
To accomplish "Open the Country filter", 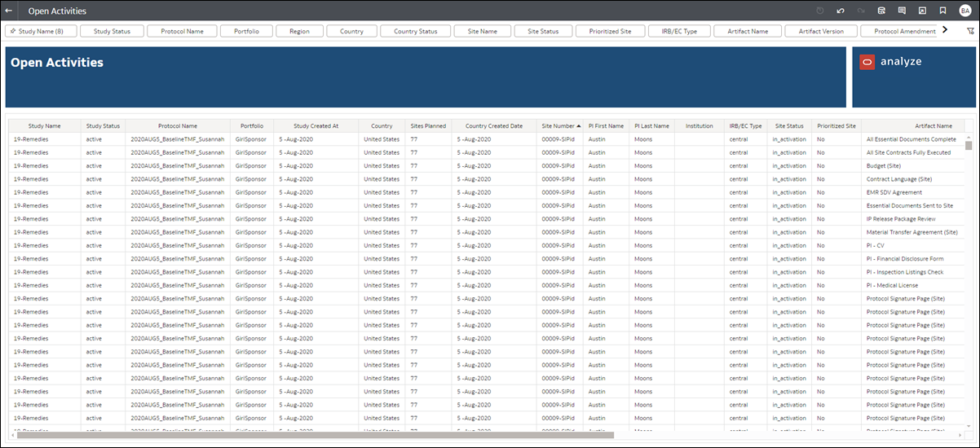I will coord(351,31).
